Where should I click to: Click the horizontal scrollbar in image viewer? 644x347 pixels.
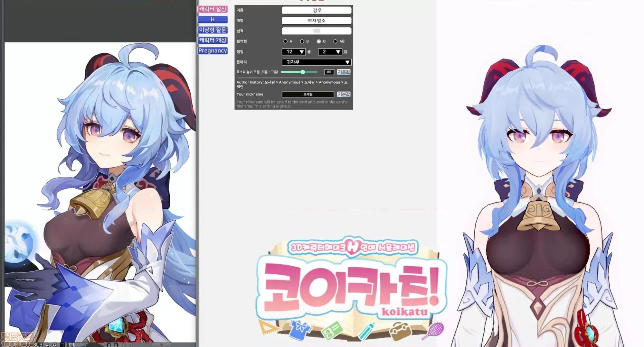(161, 344)
